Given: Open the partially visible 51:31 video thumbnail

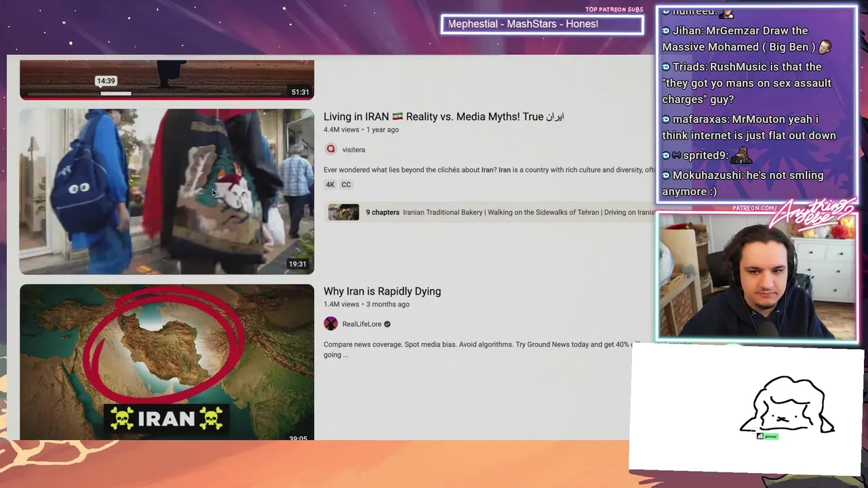Looking at the screenshot, I should 167,79.
